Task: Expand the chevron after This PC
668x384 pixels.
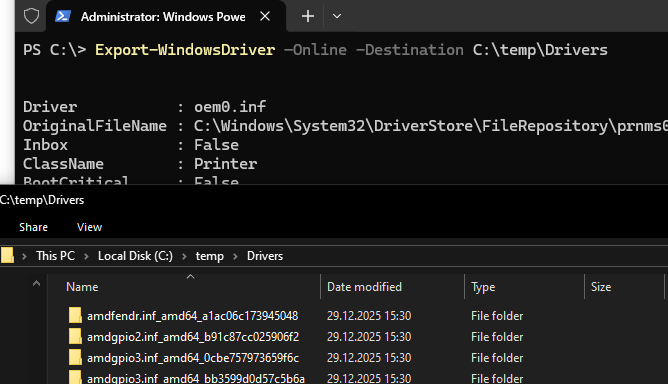Action: point(86,256)
